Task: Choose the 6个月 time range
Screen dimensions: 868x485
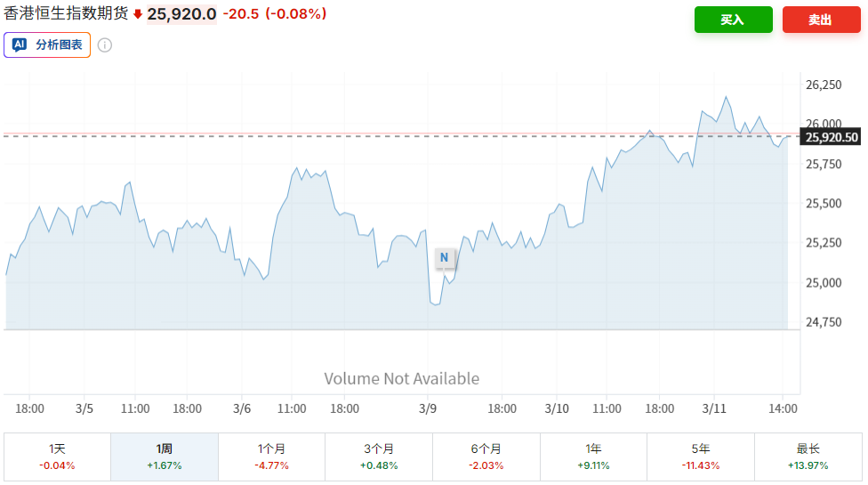Action: pos(486,457)
